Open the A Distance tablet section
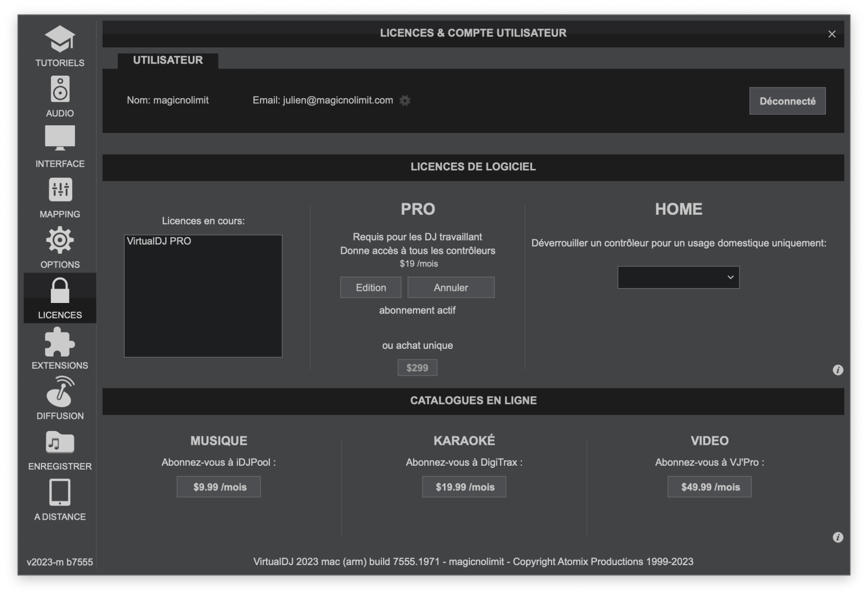The width and height of the screenshot is (868, 596). point(60,500)
